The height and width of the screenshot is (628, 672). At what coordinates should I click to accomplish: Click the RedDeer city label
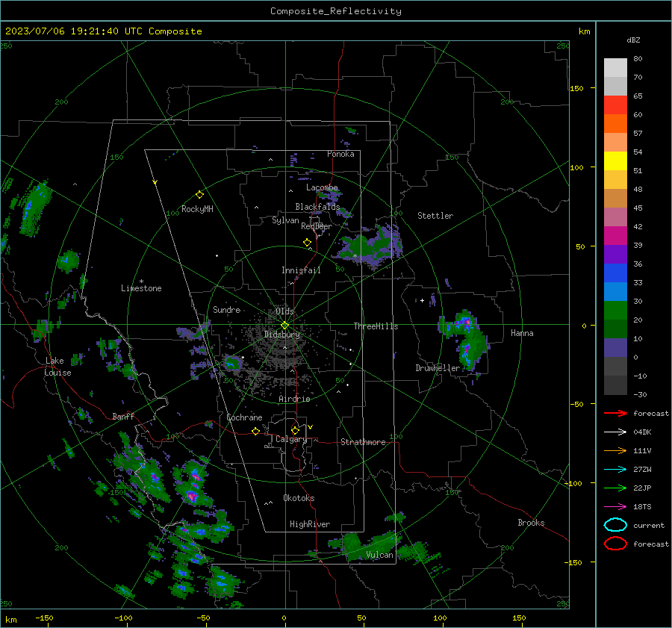pyautogui.click(x=317, y=226)
